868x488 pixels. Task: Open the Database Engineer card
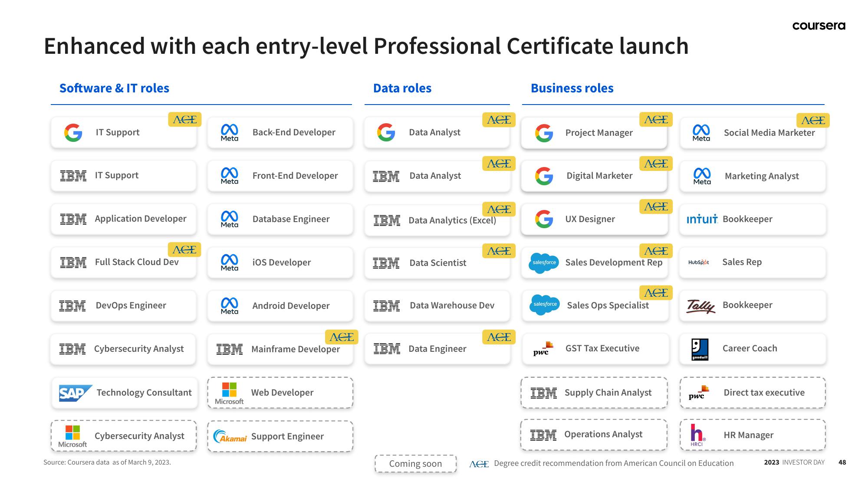(280, 219)
